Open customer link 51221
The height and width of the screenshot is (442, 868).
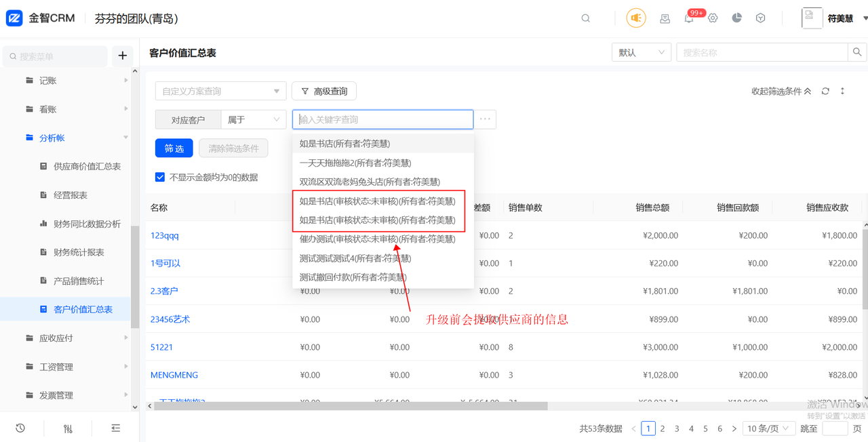[x=161, y=347]
